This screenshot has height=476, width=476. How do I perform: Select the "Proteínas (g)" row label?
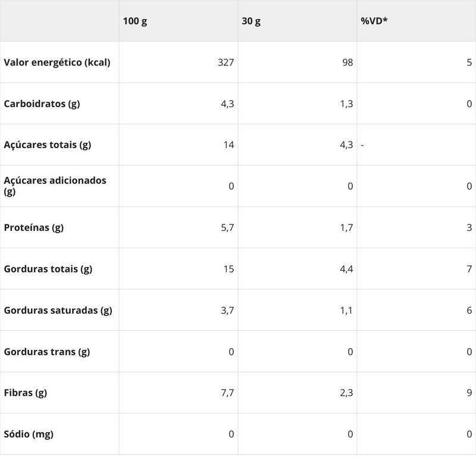click(34, 227)
